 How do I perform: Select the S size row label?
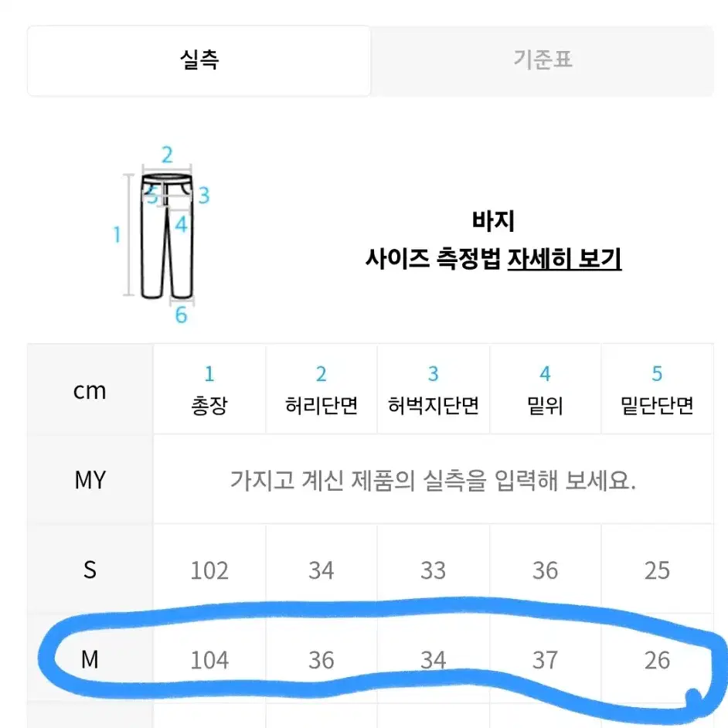[90, 570]
